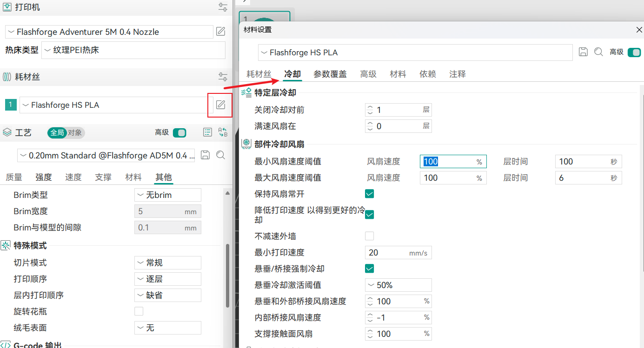The height and width of the screenshot is (348, 644).
Task: Switch to the 支撑 process tab
Action: pyautogui.click(x=103, y=177)
